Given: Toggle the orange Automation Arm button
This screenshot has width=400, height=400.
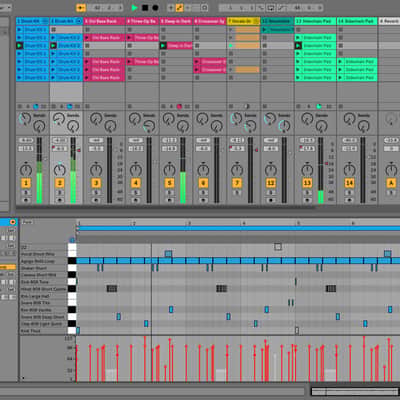Looking at the screenshot, I should 179,8.
